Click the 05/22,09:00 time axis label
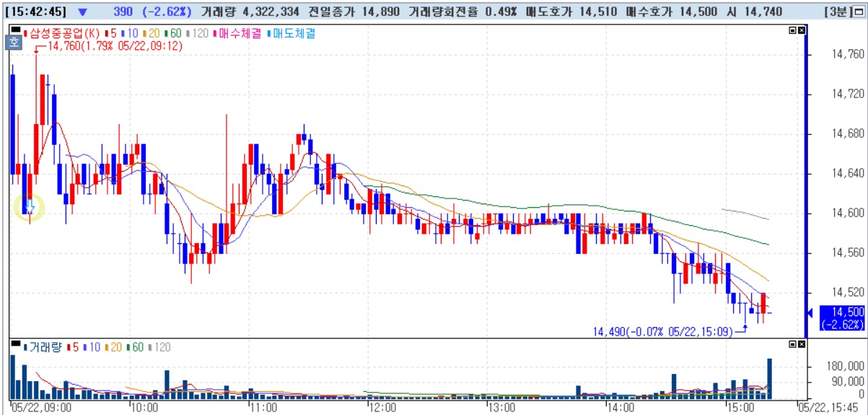This screenshot has height=415, width=868. point(41,408)
